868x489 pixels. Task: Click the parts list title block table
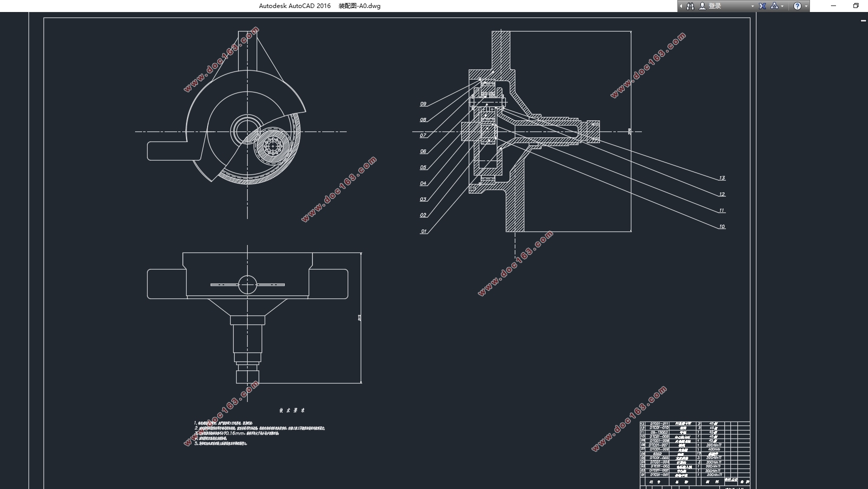pos(695,455)
